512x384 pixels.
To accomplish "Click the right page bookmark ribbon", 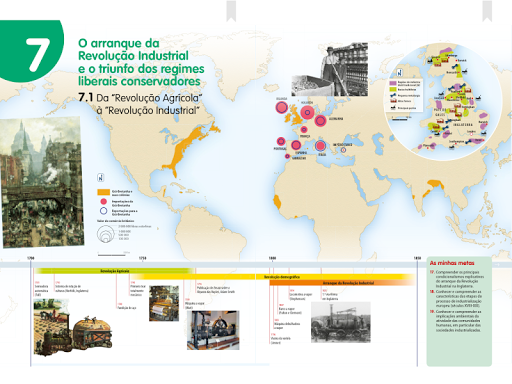I will [487, 10].
